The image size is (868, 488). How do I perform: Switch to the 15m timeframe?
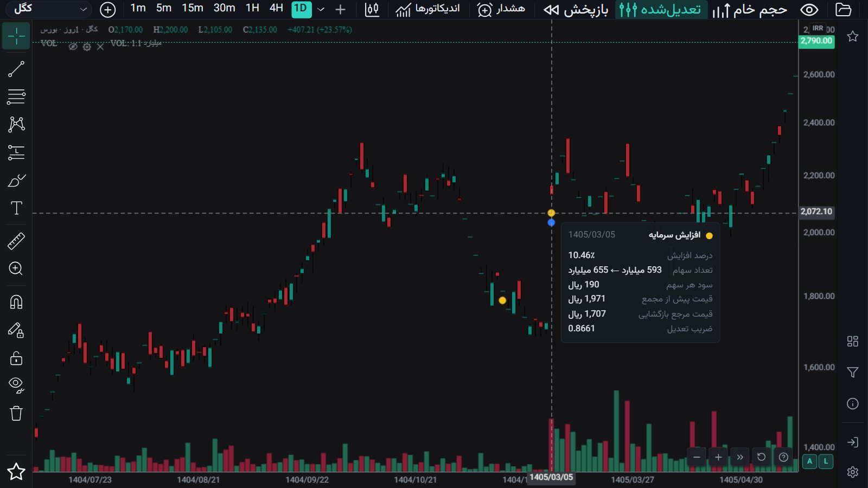[x=193, y=8]
